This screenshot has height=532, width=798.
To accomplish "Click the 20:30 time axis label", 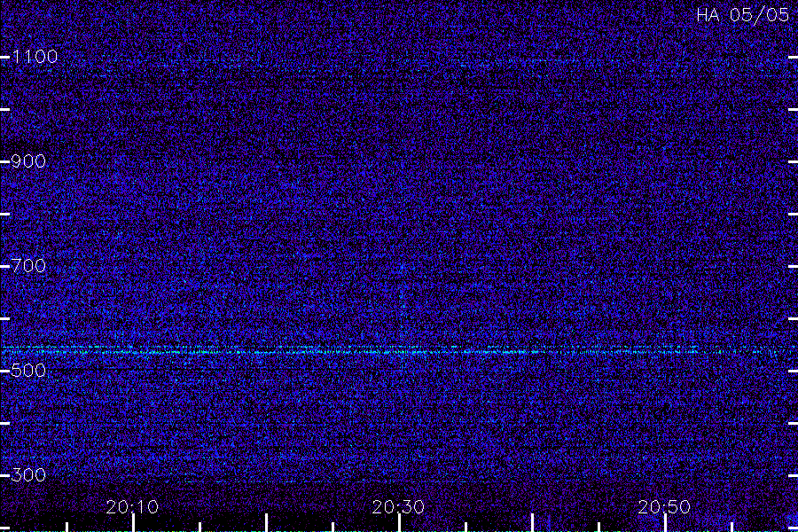I will [398, 507].
